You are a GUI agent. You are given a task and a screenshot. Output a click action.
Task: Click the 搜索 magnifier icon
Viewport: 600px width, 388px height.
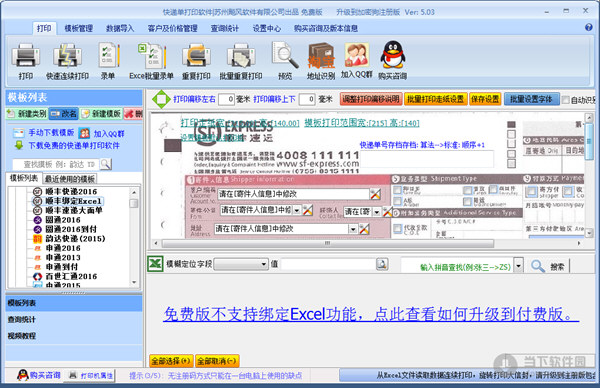point(538,266)
